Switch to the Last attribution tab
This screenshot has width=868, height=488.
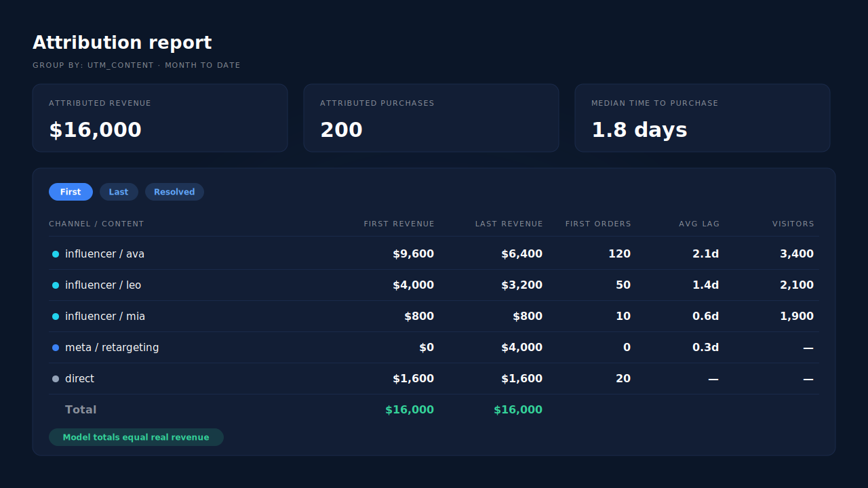[x=119, y=192]
